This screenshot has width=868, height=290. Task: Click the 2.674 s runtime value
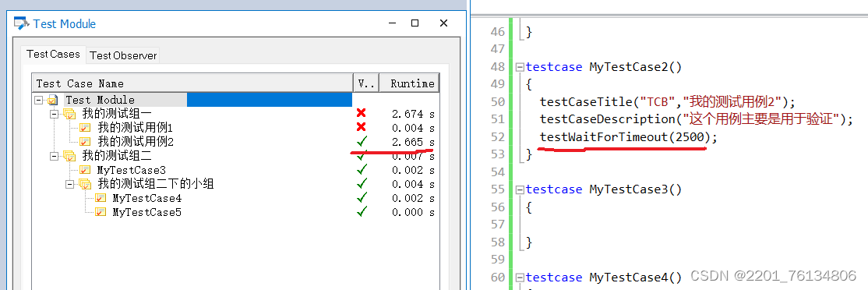pyautogui.click(x=413, y=114)
